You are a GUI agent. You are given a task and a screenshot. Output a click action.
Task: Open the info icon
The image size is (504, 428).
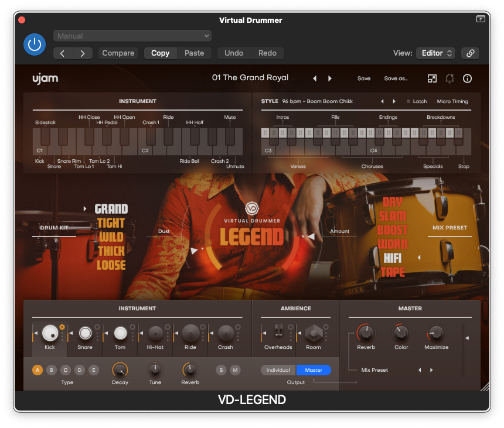tap(467, 78)
